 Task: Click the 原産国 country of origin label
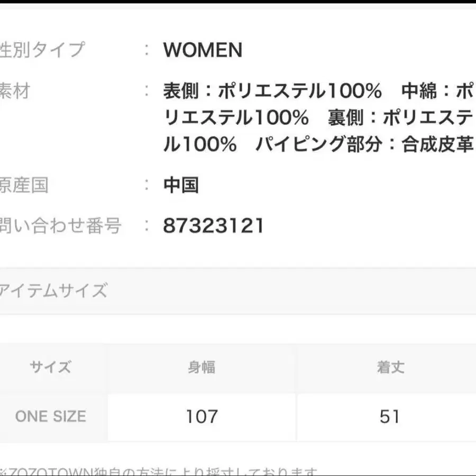[24, 185]
